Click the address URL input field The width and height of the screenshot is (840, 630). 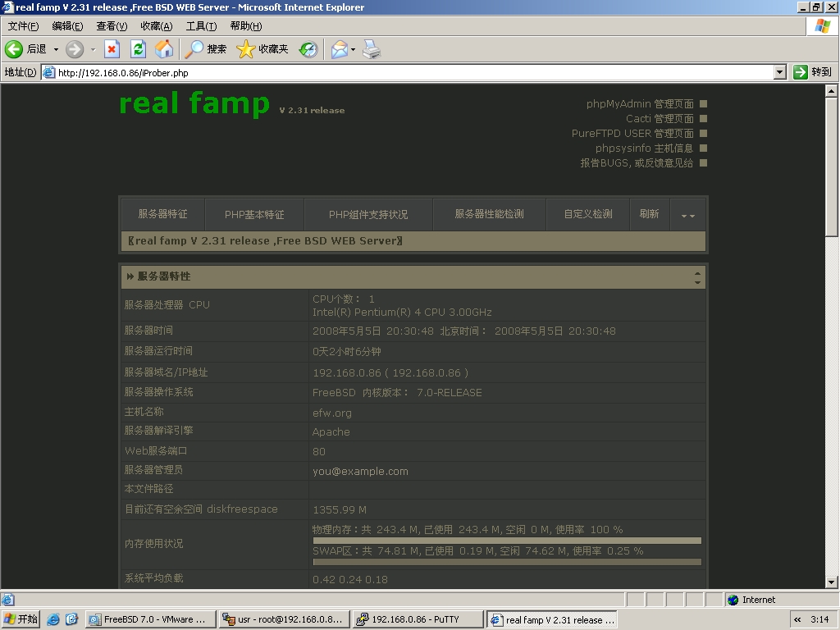[407, 72]
